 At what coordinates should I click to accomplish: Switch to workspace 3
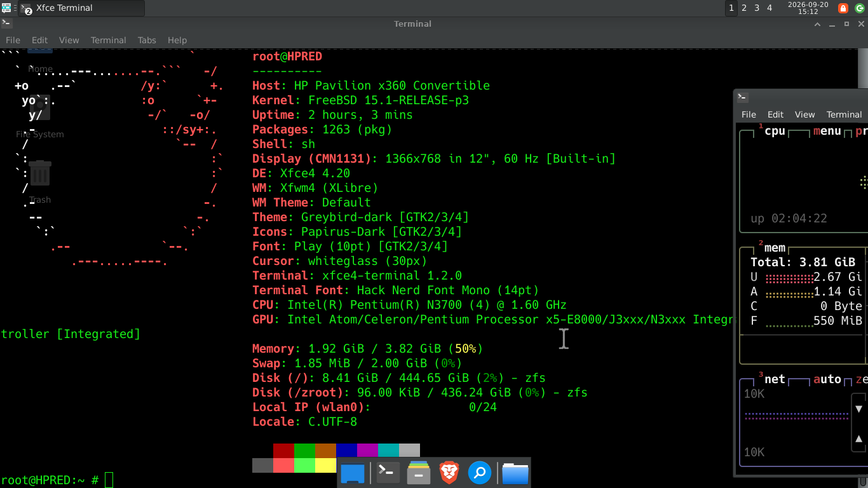757,8
